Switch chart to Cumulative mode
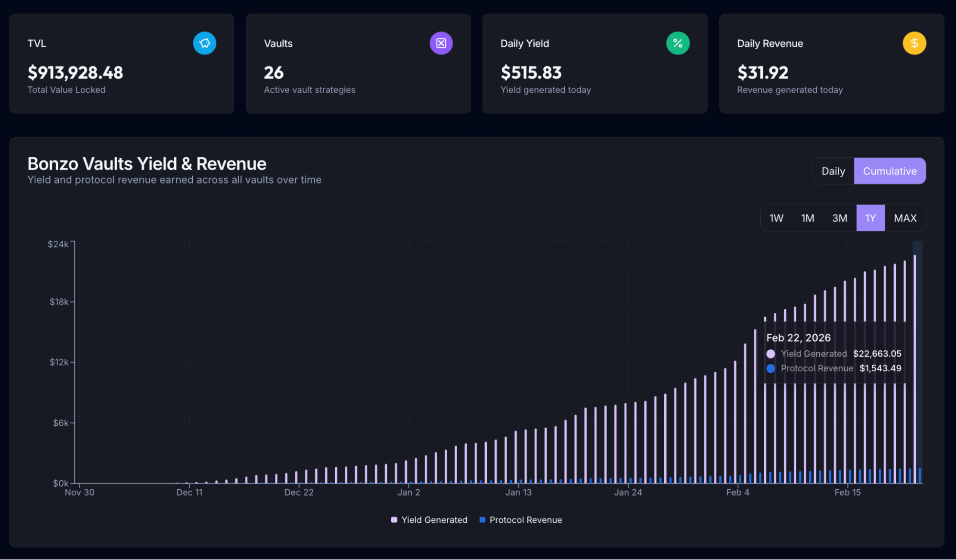The width and height of the screenshot is (956, 560). point(890,171)
